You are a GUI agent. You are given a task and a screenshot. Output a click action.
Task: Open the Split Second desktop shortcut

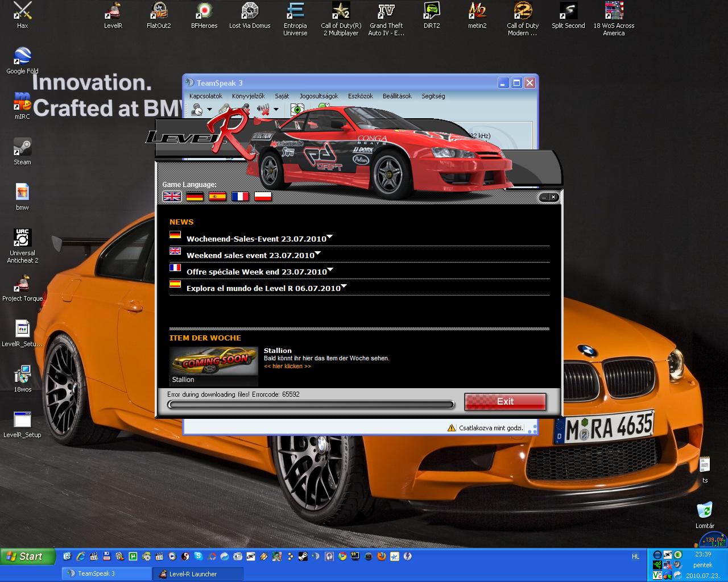(568, 15)
